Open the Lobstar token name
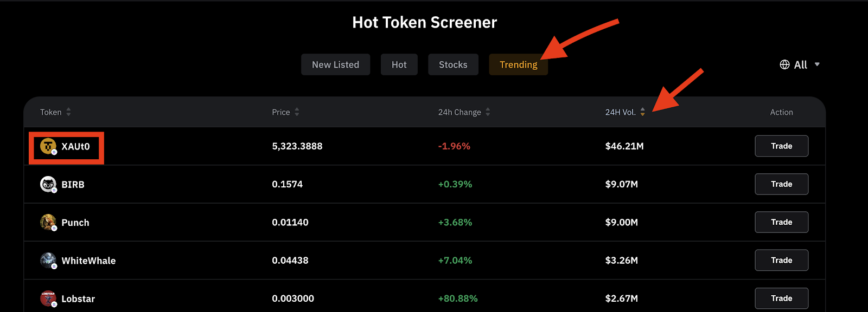 (x=78, y=298)
